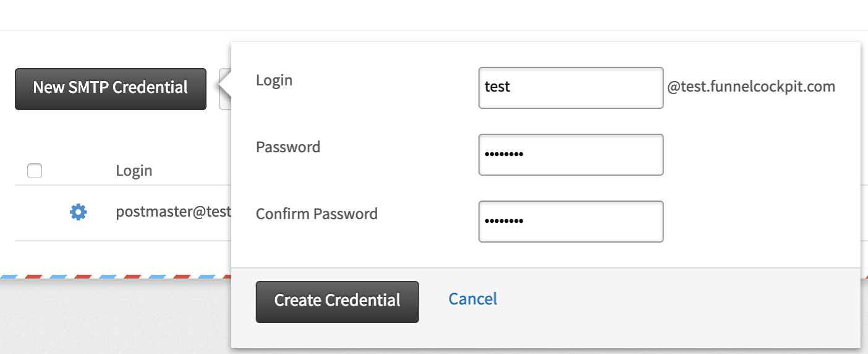Click the Create Credential button
The image size is (868, 354).
pos(337,302)
